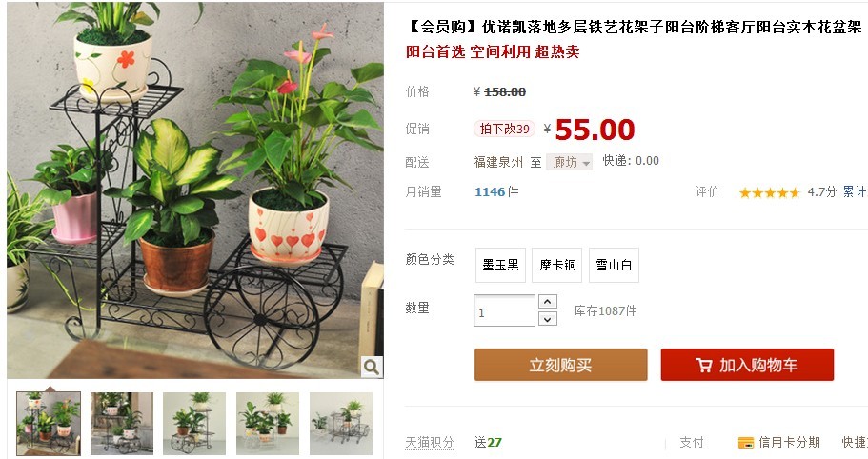
Task: Click the 拍下改39 promotion tag
Action: tap(504, 129)
